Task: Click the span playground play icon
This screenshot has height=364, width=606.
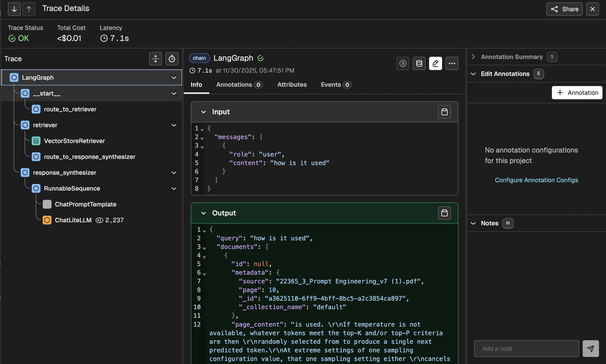Action: (x=403, y=64)
